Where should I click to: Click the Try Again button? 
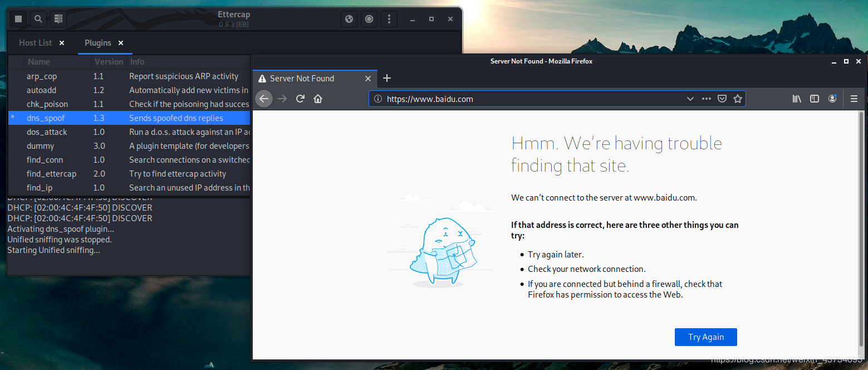click(x=706, y=337)
